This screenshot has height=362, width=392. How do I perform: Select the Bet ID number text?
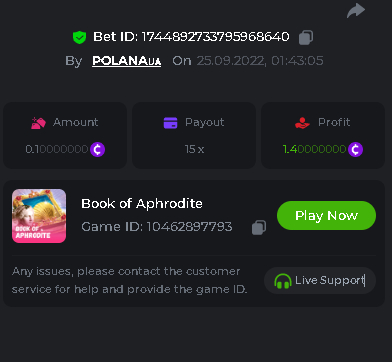215,37
